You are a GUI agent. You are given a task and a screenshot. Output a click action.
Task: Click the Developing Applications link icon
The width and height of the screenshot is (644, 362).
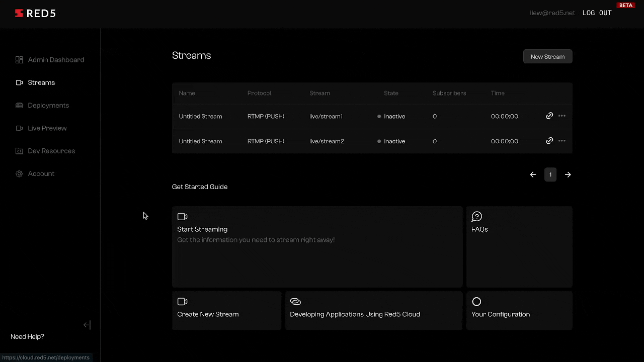coord(295,302)
